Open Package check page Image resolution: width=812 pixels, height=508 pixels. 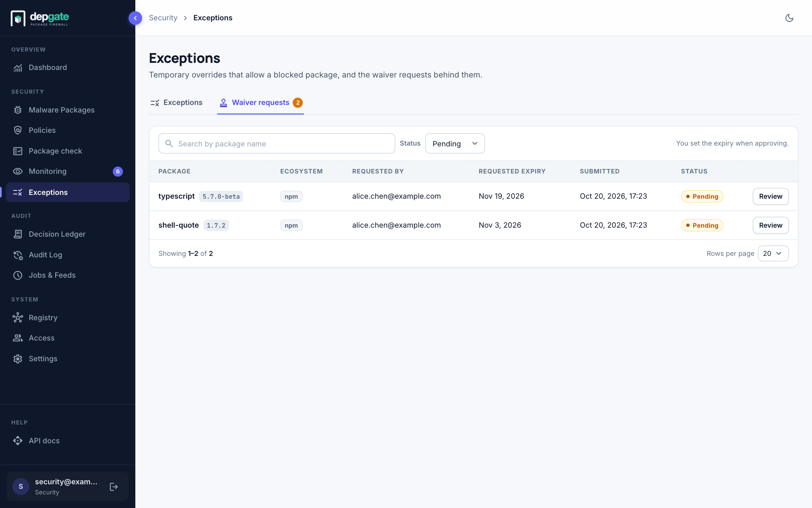68,151
